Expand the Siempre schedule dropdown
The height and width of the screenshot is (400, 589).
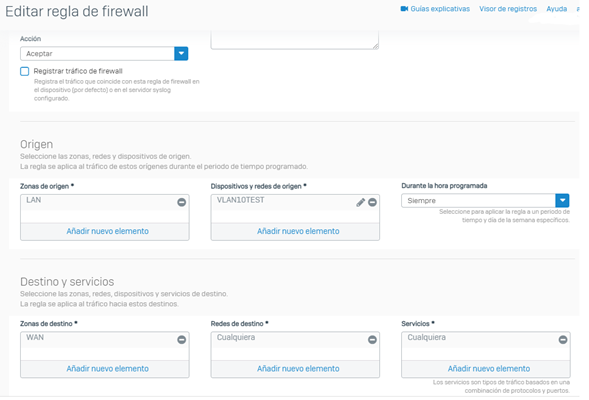point(562,201)
